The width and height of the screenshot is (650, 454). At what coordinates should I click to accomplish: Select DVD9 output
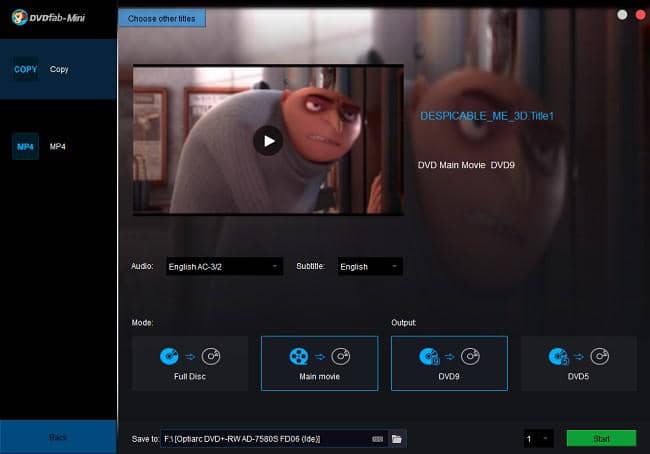tap(449, 363)
